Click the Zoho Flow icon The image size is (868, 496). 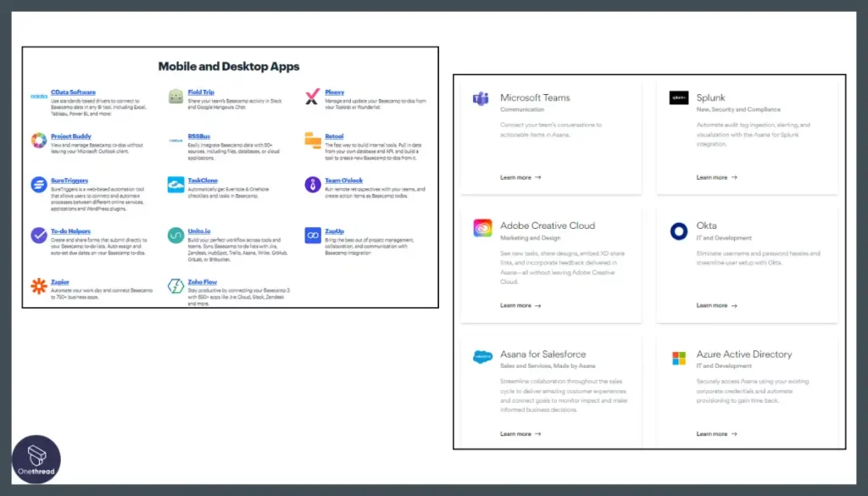point(176,286)
